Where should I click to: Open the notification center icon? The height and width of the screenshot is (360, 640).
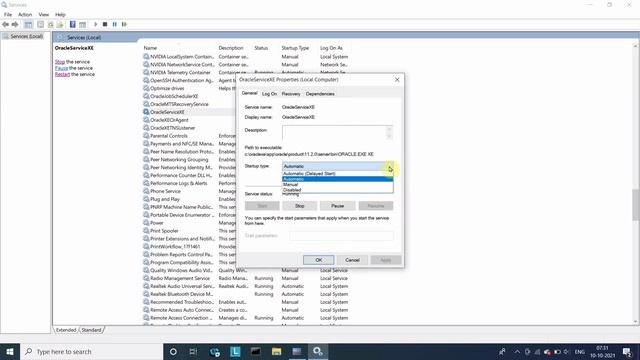coord(627,351)
